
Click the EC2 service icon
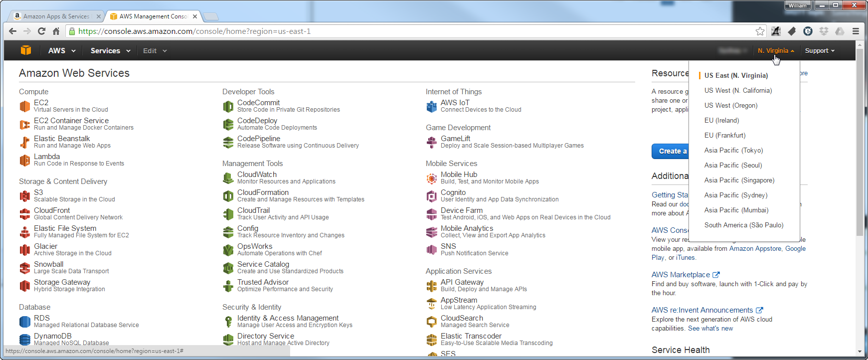pos(24,106)
